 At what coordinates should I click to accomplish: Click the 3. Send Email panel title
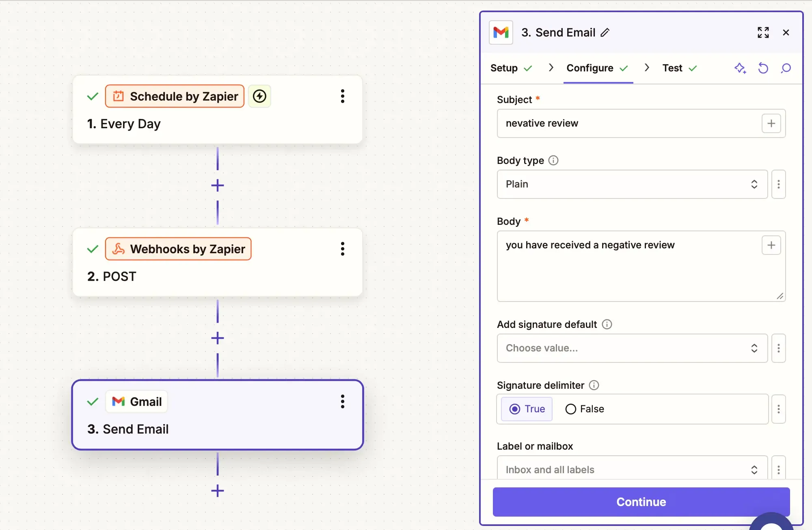(x=558, y=32)
